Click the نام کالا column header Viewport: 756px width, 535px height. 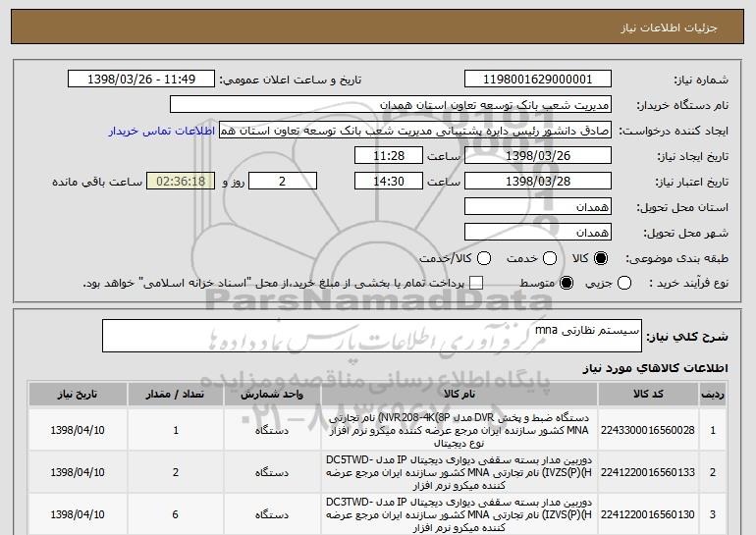(459, 395)
